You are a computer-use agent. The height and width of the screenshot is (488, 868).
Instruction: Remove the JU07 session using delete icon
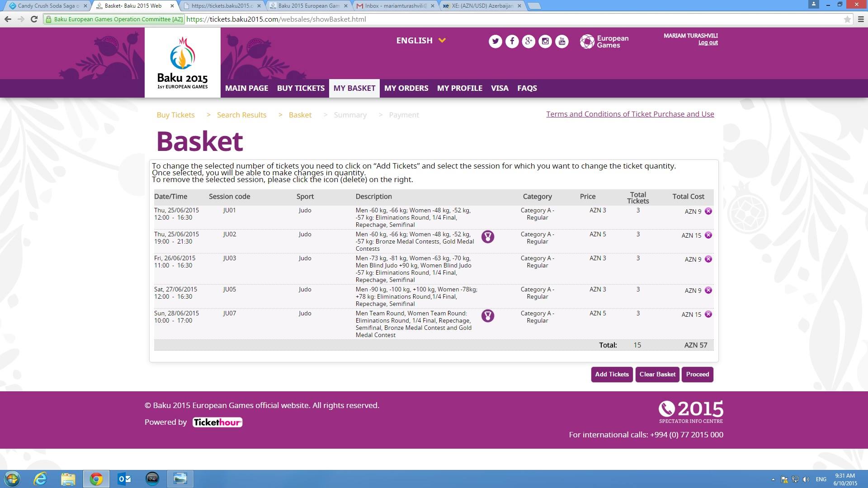click(x=708, y=314)
